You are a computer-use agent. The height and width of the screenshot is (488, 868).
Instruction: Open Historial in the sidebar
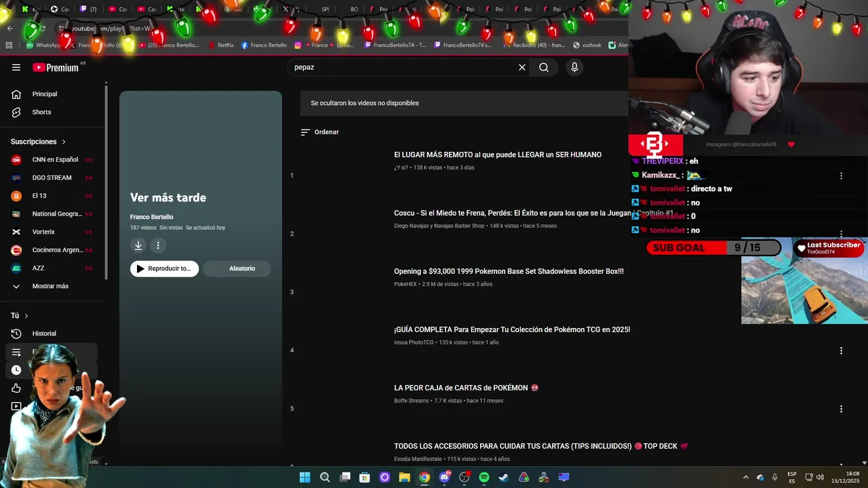tap(44, 333)
